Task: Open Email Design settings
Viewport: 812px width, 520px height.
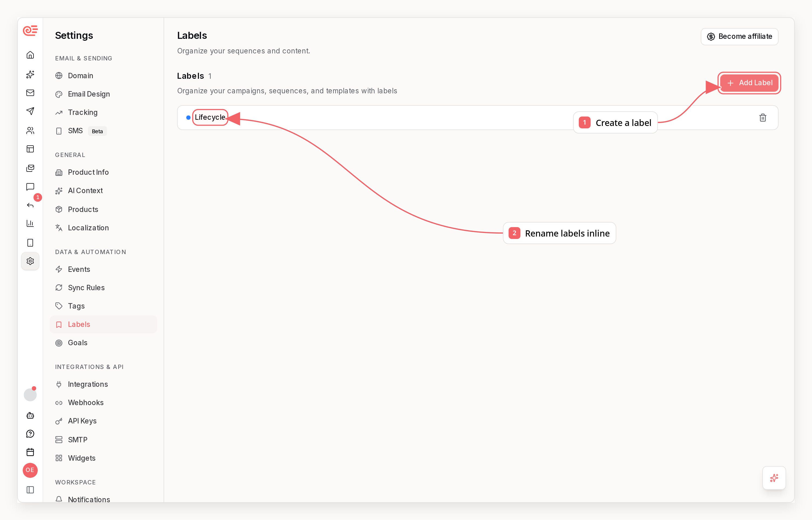Action: click(x=103, y=94)
